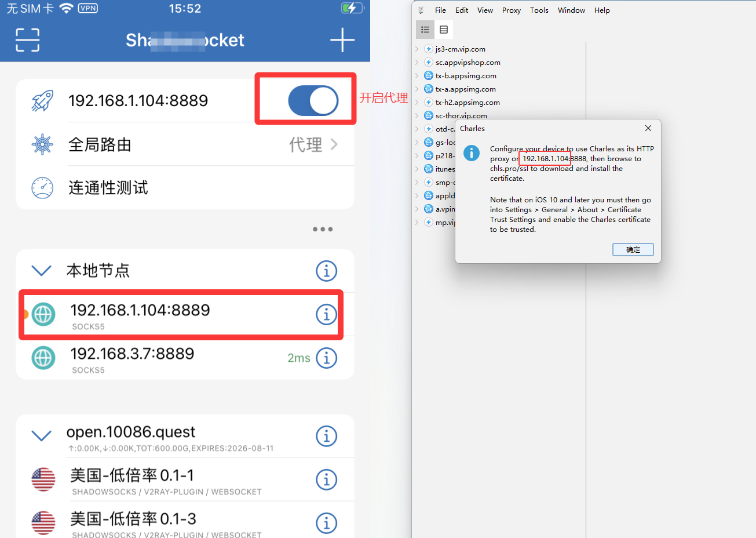Screen dimensions: 756x538
Task: Select node 美国-低倍率 0.1-3
Action: 185,520
